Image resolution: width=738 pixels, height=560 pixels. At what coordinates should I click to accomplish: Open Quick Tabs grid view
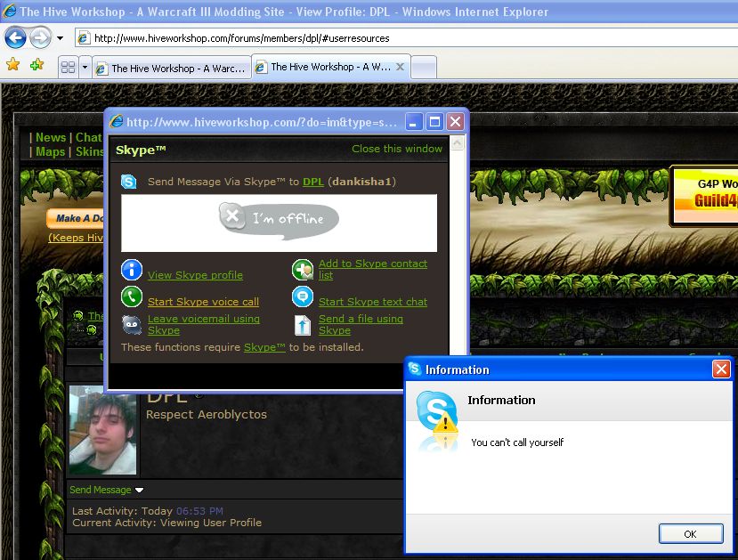pos(69,68)
